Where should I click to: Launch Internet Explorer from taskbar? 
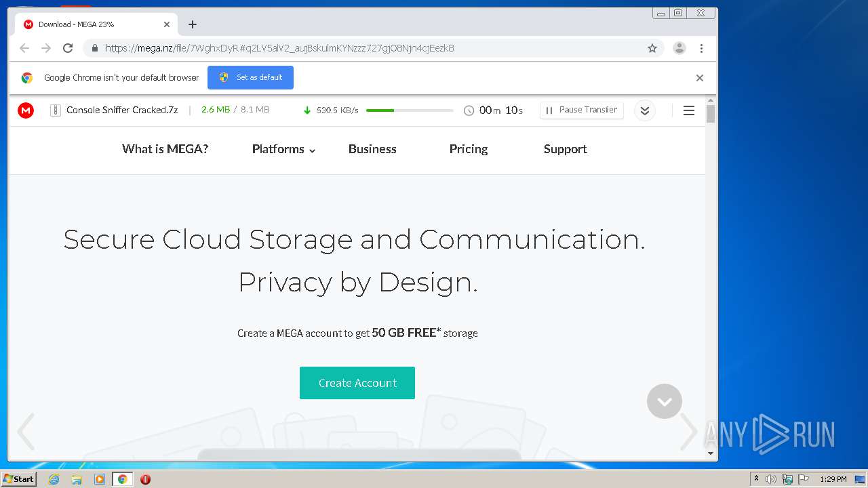pyautogui.click(x=54, y=479)
